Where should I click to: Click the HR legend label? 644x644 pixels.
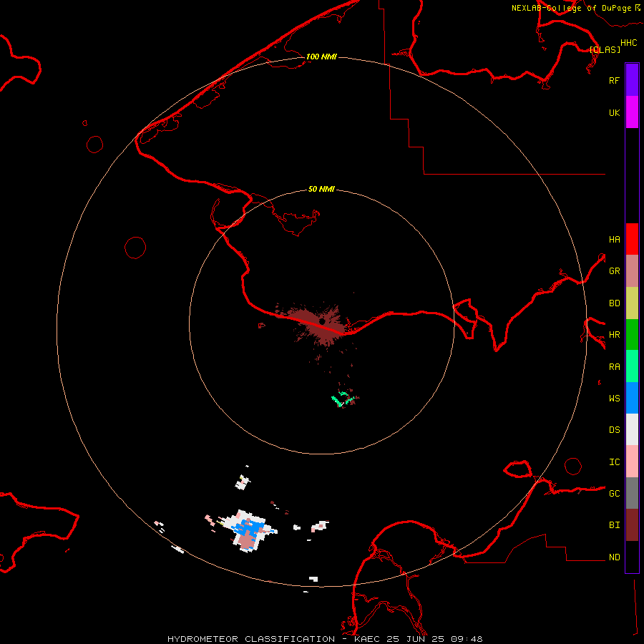click(614, 335)
